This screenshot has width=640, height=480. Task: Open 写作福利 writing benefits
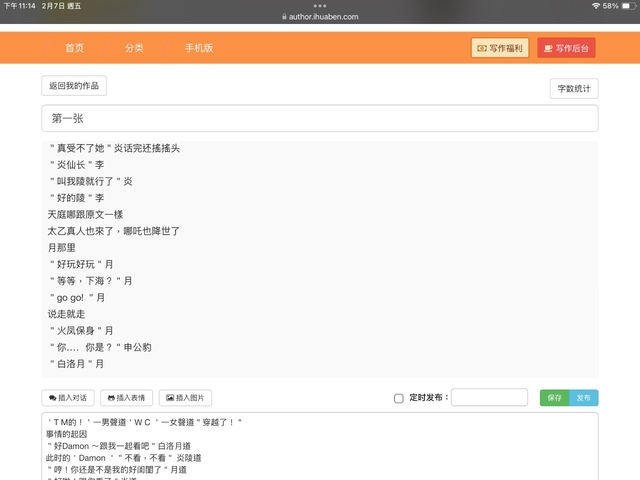click(x=500, y=47)
